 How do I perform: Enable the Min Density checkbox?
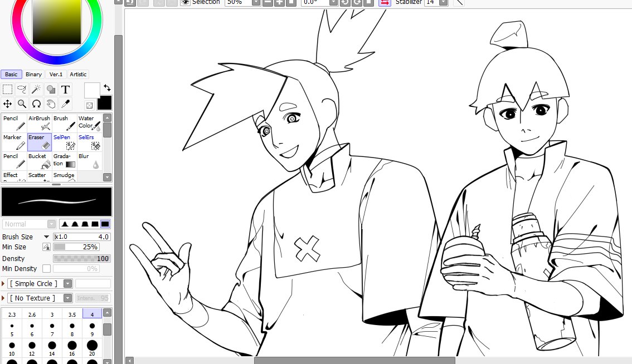tap(46, 269)
